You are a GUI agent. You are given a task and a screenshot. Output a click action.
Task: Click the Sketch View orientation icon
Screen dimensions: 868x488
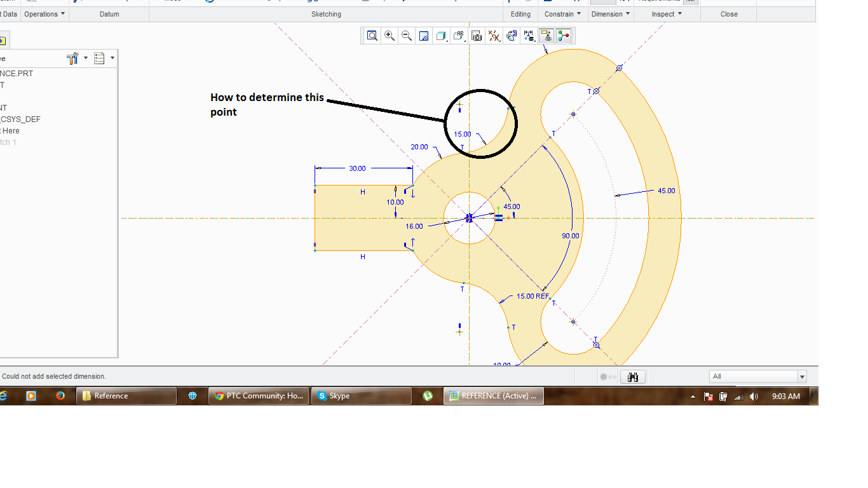511,36
